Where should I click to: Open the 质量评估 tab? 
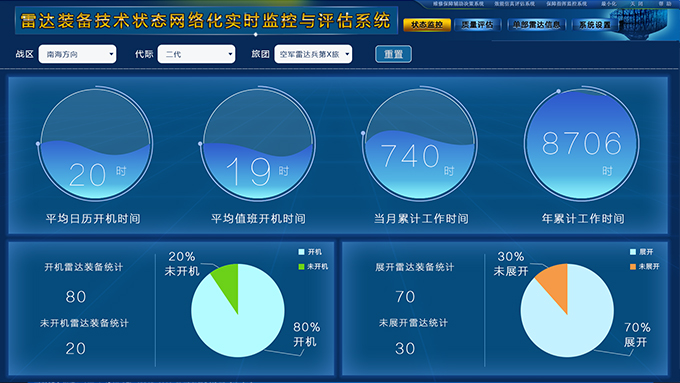coord(477,25)
